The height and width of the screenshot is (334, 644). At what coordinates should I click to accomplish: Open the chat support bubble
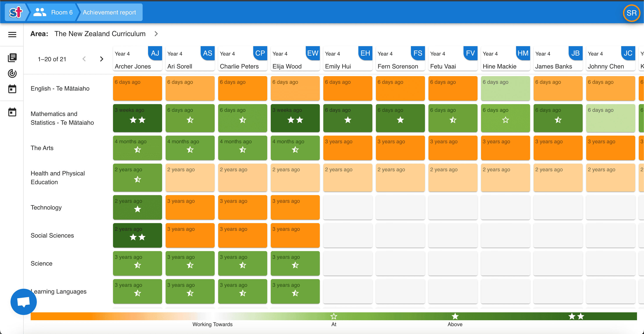(x=23, y=302)
